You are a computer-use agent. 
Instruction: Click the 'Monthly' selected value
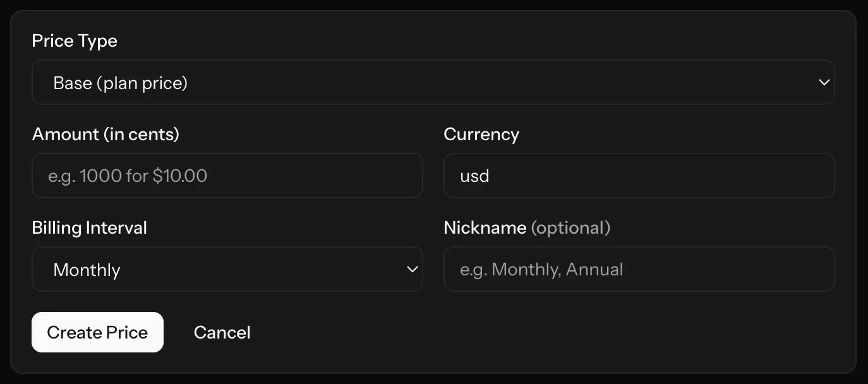[87, 270]
